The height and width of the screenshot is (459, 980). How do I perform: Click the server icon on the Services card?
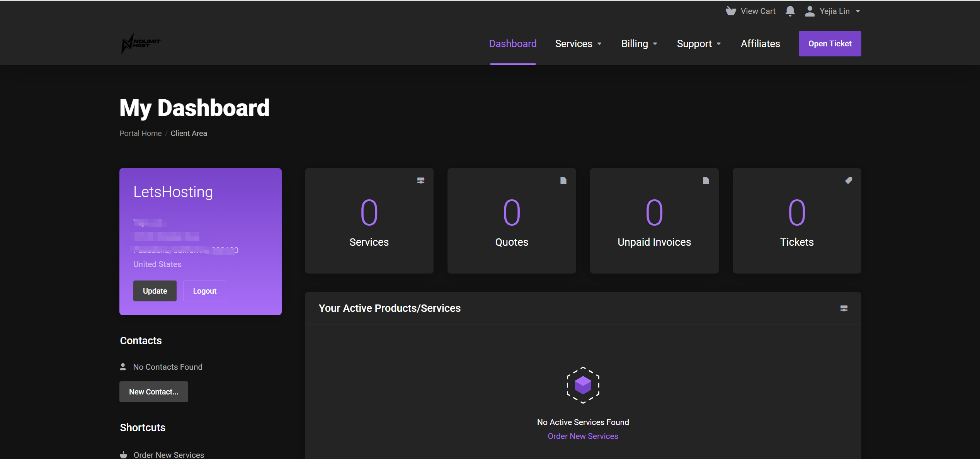point(421,180)
